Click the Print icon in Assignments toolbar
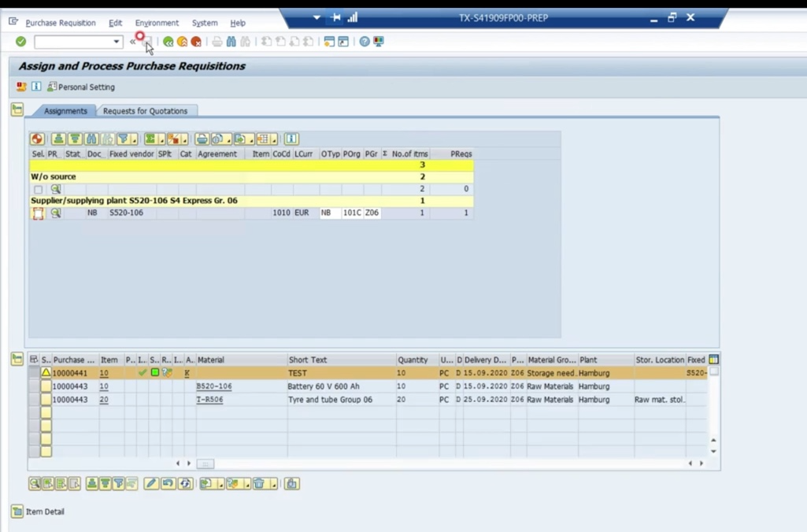This screenshot has height=532, width=807. pyautogui.click(x=202, y=139)
